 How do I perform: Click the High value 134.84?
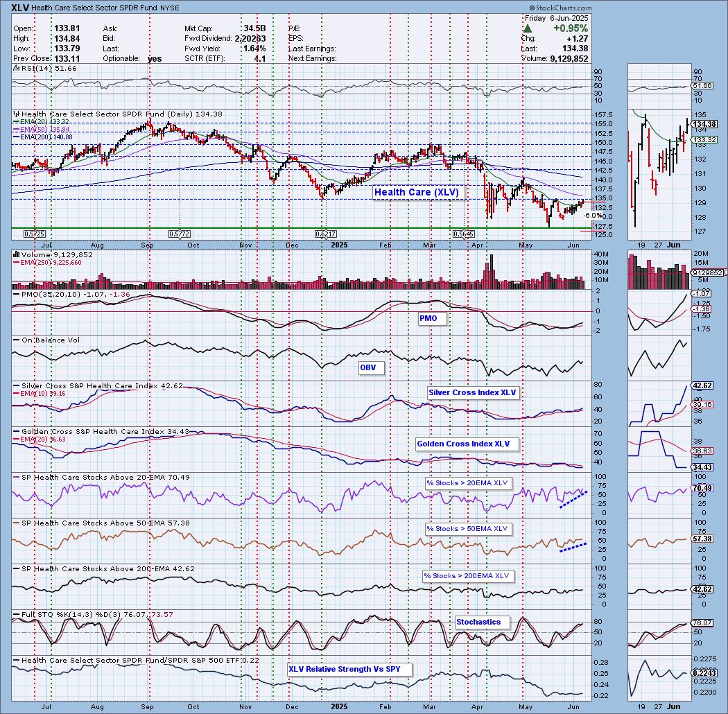tap(67, 39)
